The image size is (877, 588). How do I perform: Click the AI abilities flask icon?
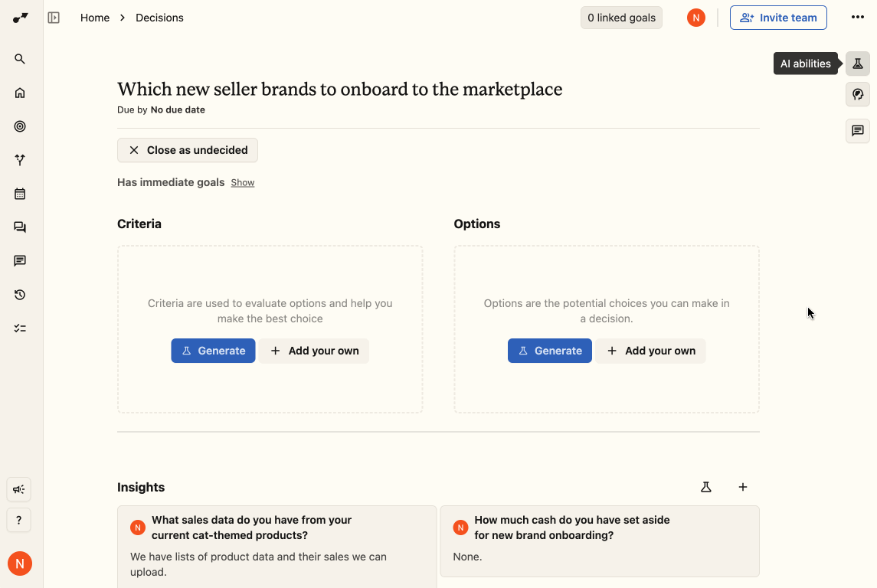point(857,64)
